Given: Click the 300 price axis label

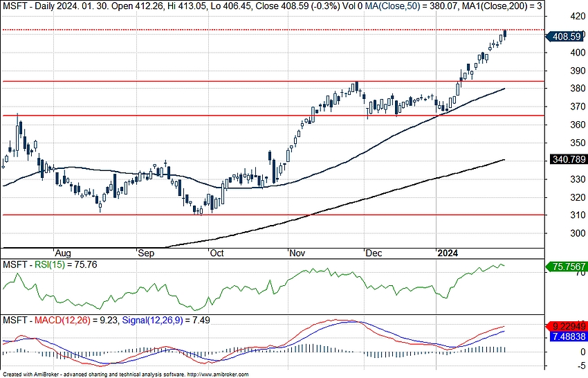Looking at the screenshot, I should click(x=578, y=233).
